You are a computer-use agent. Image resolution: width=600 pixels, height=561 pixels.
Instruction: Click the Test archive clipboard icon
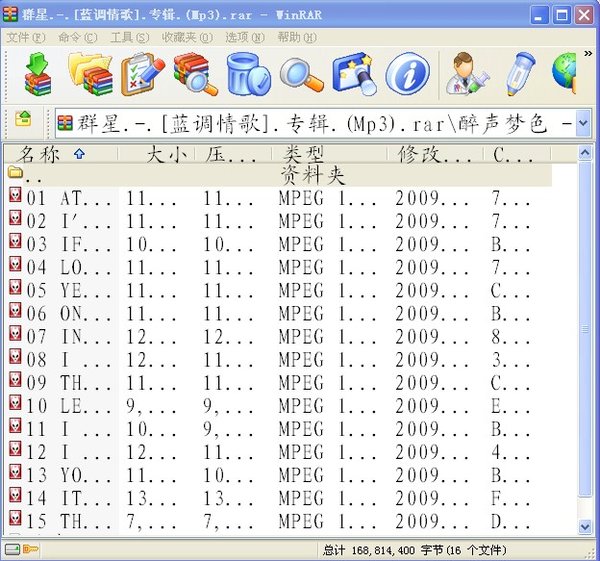pyautogui.click(x=142, y=74)
